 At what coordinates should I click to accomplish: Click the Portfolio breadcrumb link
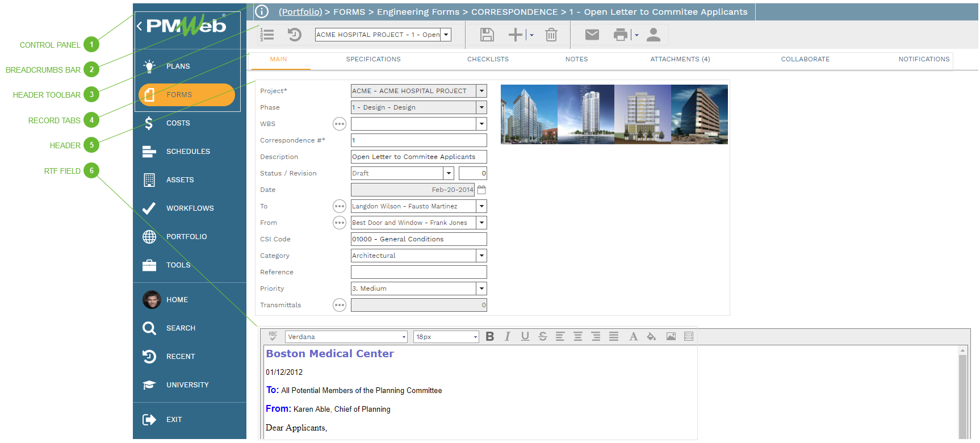click(300, 12)
